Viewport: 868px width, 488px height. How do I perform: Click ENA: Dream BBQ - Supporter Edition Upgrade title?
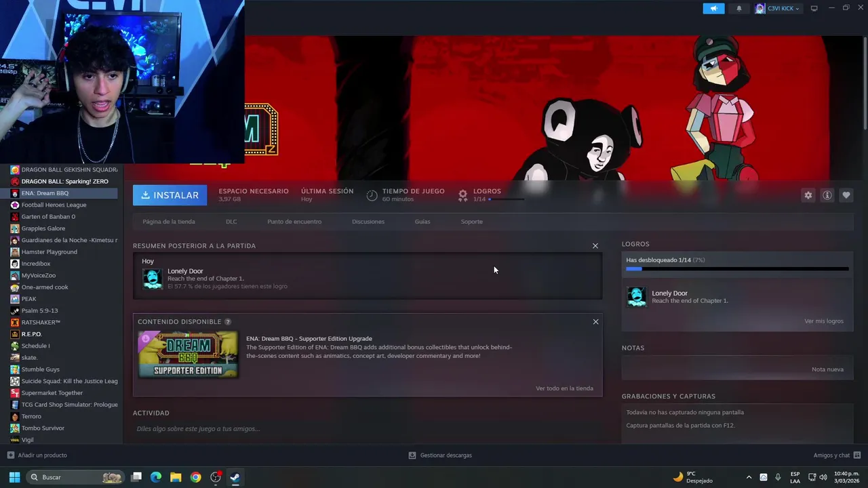[x=309, y=339]
